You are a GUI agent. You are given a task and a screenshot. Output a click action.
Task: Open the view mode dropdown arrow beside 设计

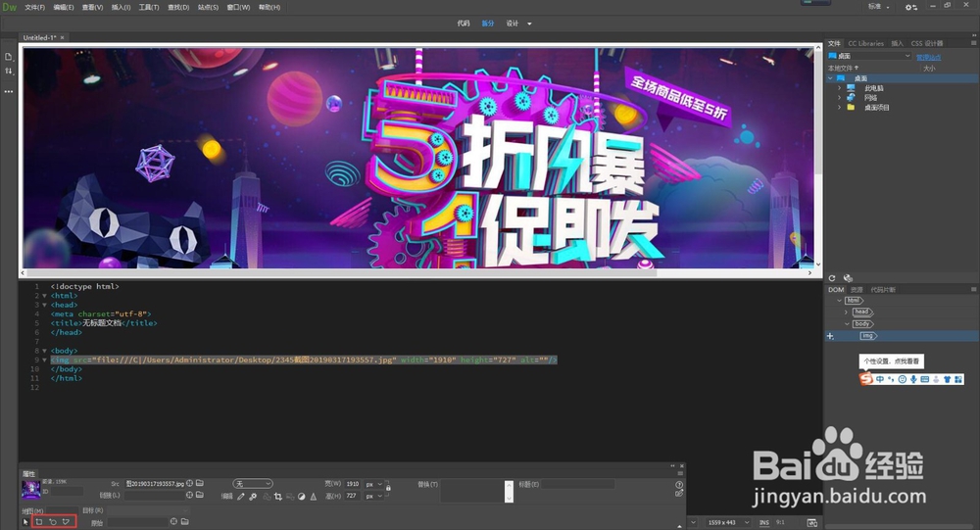point(529,24)
